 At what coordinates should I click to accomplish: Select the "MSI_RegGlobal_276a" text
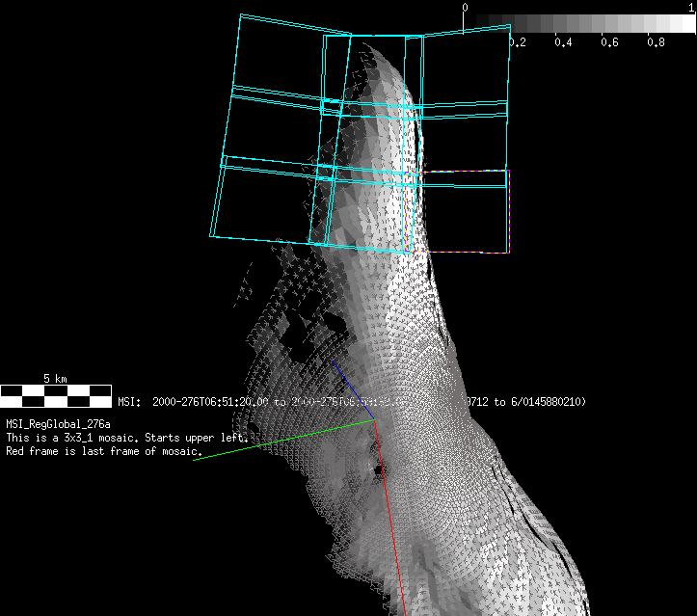pos(58,424)
